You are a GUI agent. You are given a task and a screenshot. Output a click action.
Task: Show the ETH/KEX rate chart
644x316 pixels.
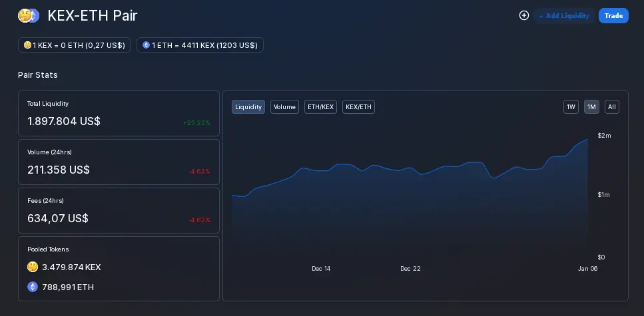point(321,106)
